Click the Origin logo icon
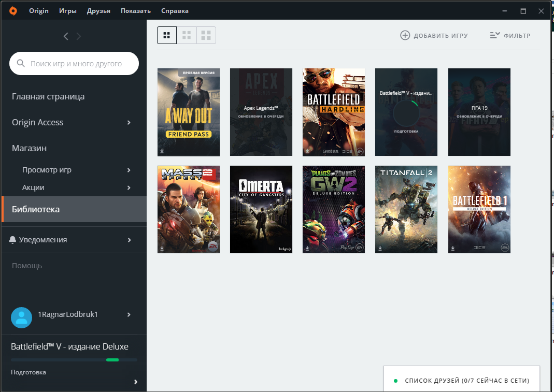554x392 pixels. click(x=13, y=11)
